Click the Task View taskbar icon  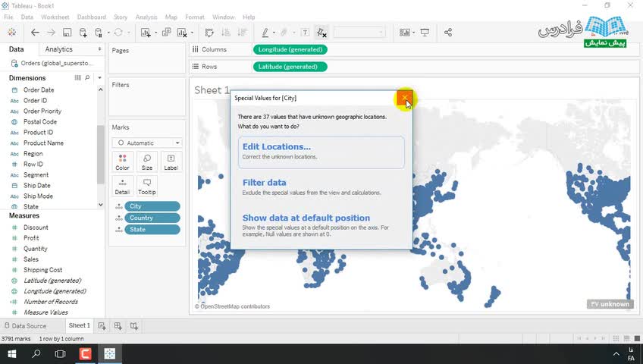click(x=61, y=353)
